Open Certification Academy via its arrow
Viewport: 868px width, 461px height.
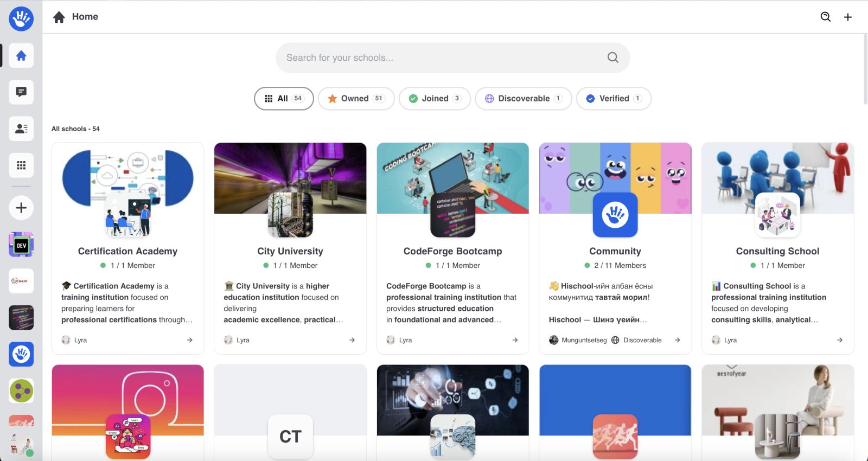point(189,340)
